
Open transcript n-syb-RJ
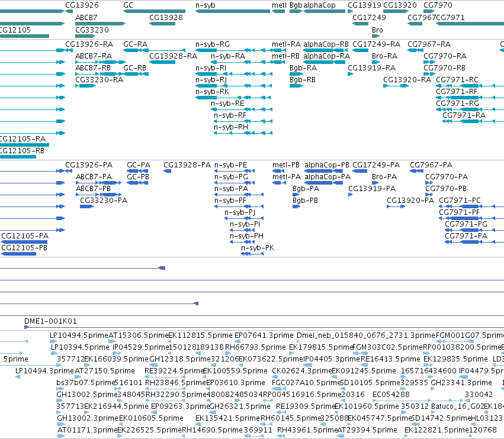[211, 80]
